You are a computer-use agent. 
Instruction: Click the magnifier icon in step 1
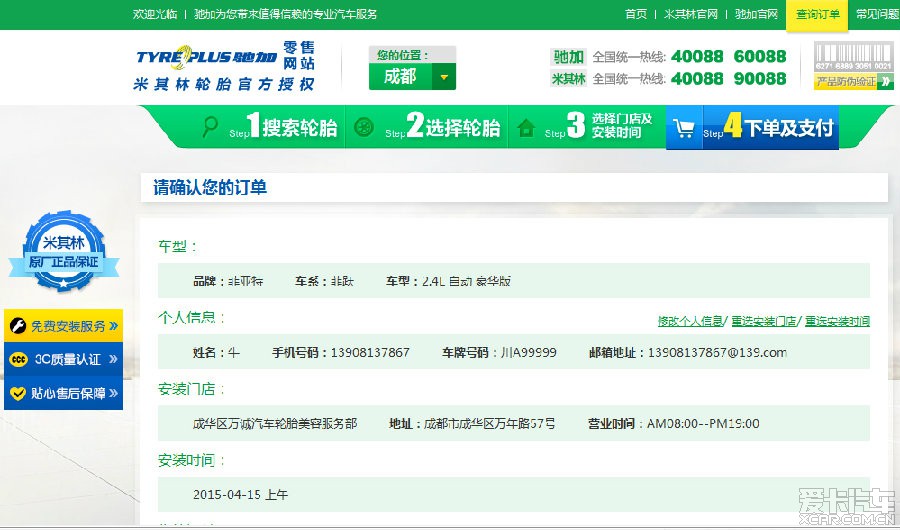pyautogui.click(x=210, y=126)
